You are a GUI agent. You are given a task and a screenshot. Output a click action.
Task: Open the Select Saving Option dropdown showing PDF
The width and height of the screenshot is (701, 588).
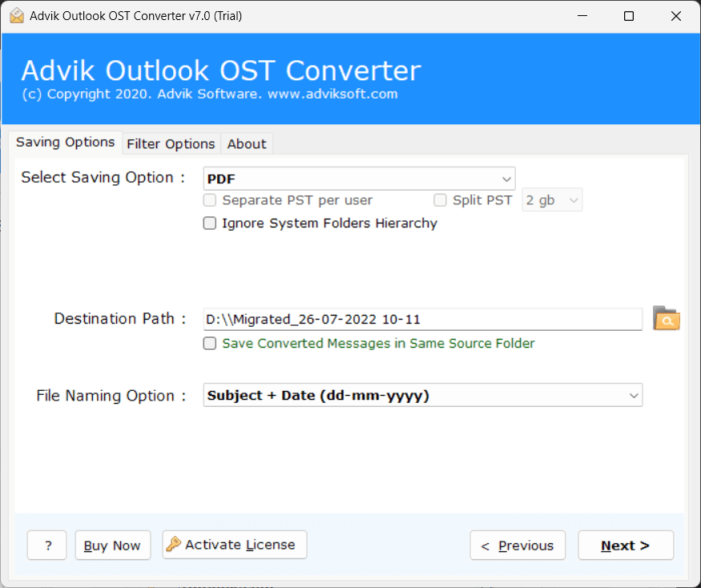359,179
